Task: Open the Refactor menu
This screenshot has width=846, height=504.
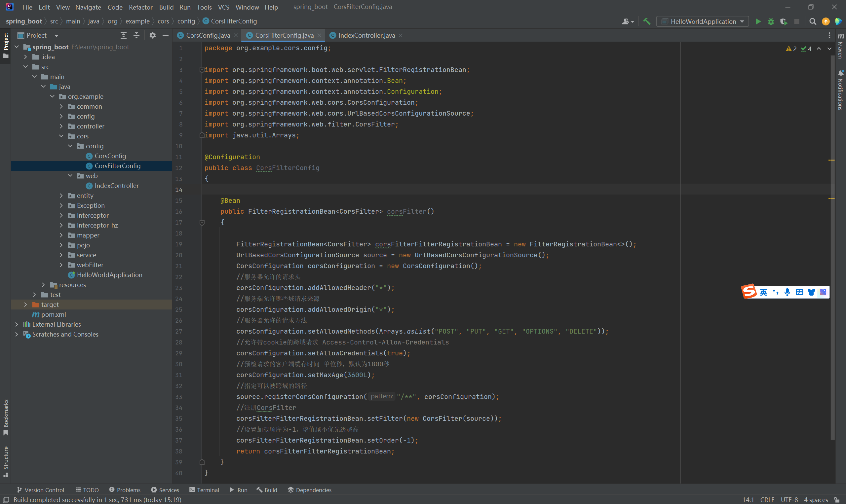Action: (140, 7)
